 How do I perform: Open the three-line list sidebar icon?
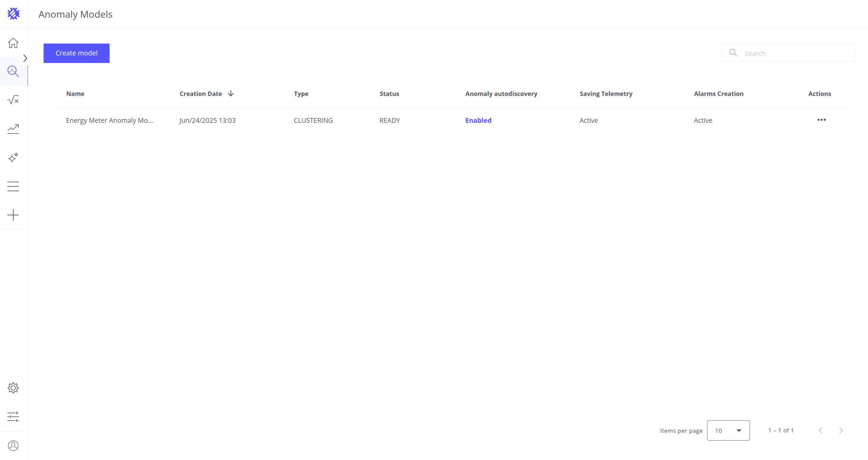click(x=13, y=186)
